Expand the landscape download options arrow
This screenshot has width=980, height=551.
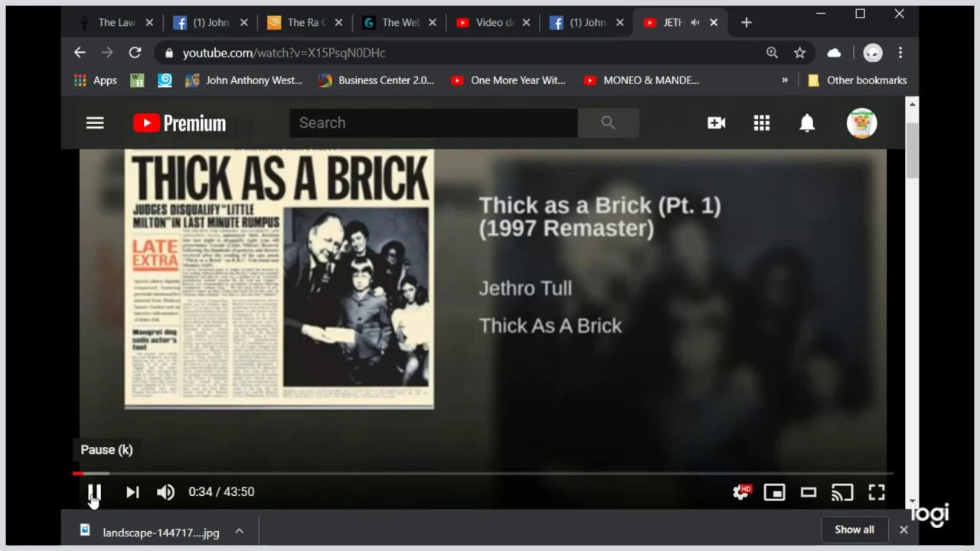[240, 531]
